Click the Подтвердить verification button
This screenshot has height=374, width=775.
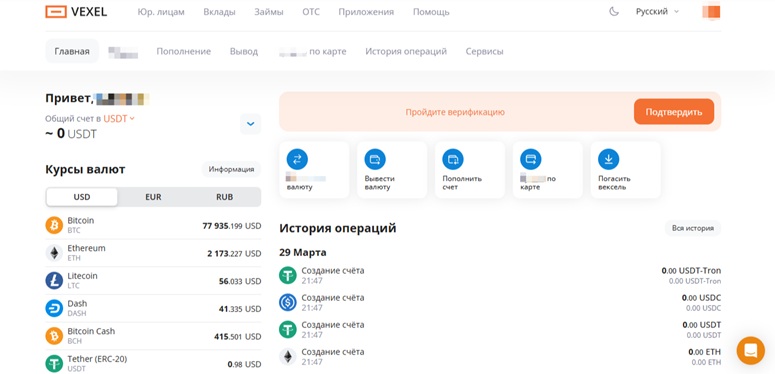coord(674,112)
